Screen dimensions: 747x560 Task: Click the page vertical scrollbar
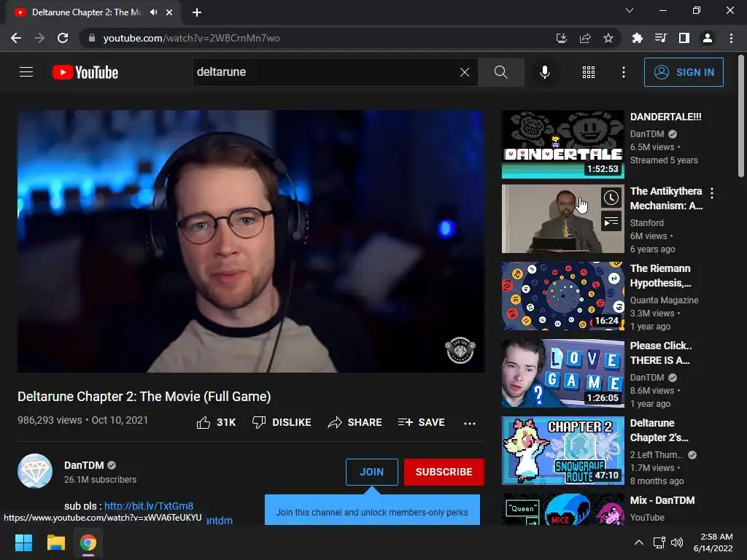pos(741,116)
